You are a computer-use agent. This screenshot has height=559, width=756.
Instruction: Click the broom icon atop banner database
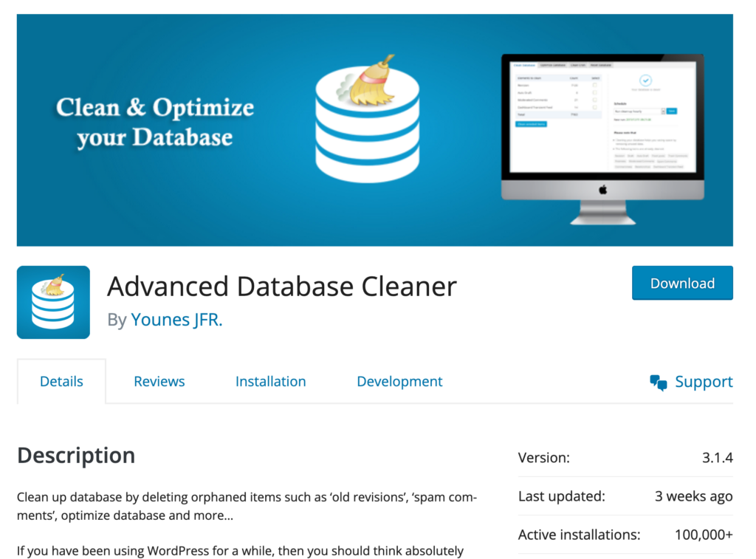372,81
